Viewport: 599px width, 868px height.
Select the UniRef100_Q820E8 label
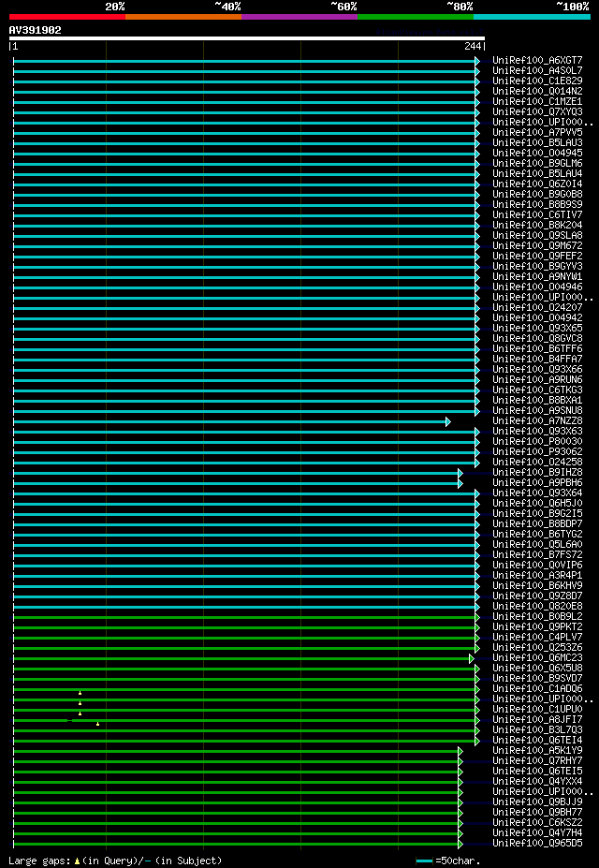coord(537,606)
